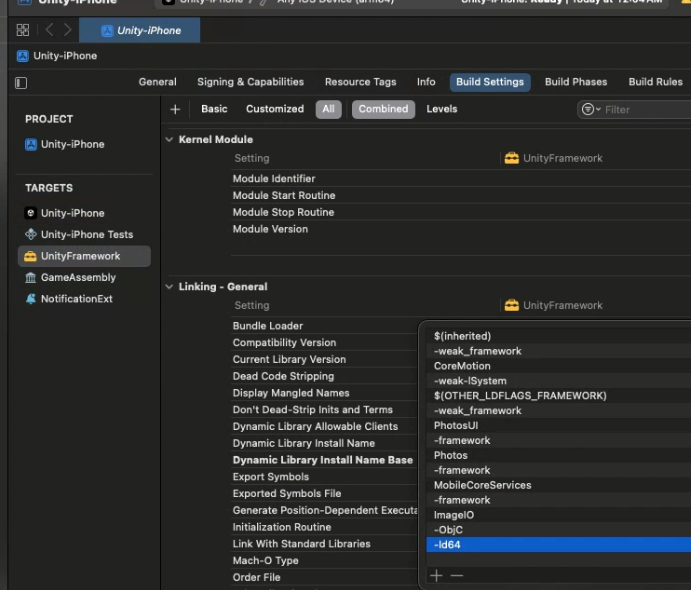Click the Bundle Loader setting
Screen dimensions: 691x590
coord(267,326)
